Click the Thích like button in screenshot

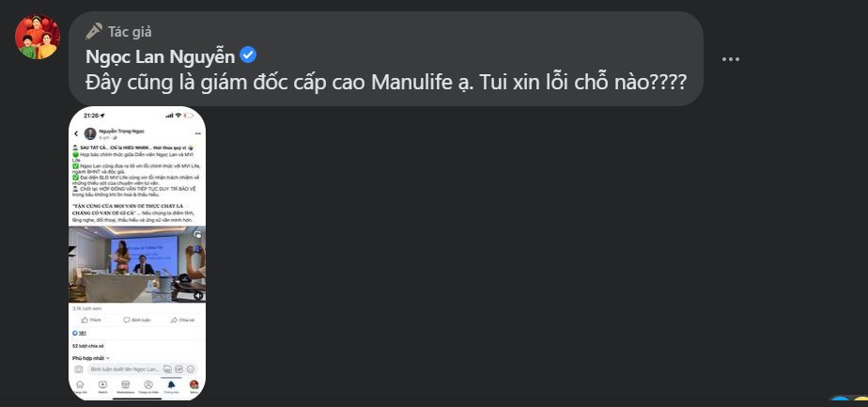[92, 321]
